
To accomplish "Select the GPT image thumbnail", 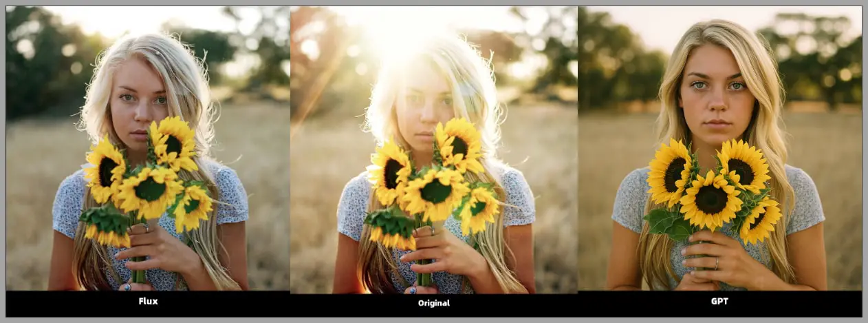I will [x=719, y=148].
